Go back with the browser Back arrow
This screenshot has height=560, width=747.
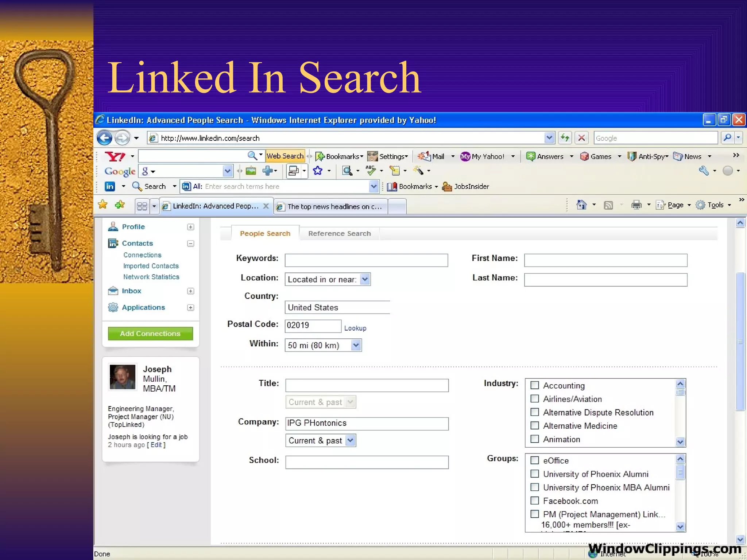tap(104, 138)
